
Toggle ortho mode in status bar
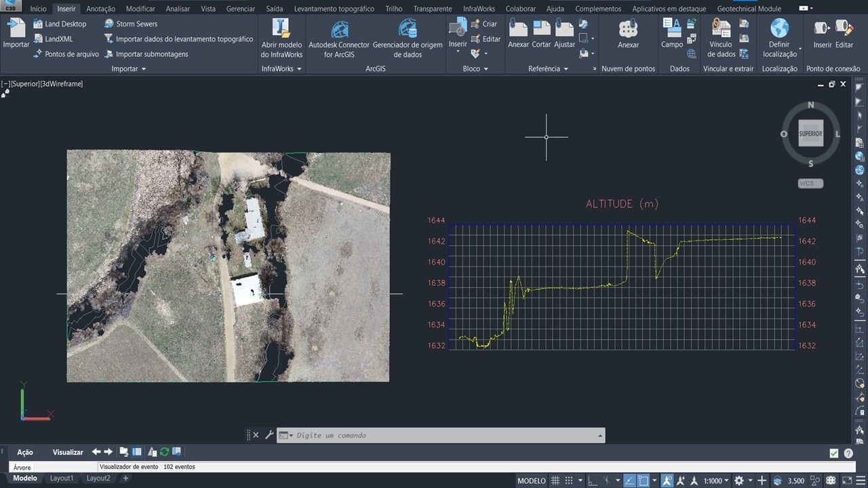tap(592, 481)
